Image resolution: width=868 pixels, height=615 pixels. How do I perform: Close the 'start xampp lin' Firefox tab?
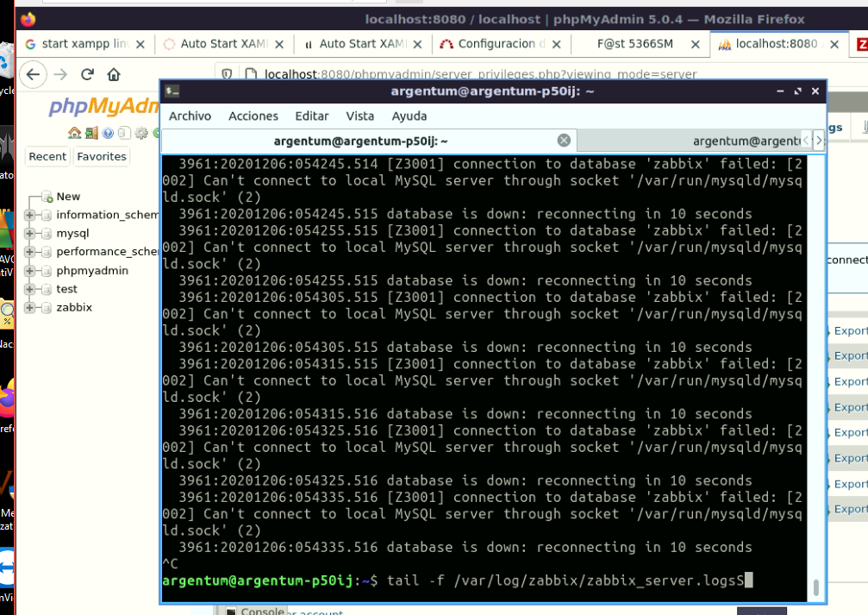141,44
